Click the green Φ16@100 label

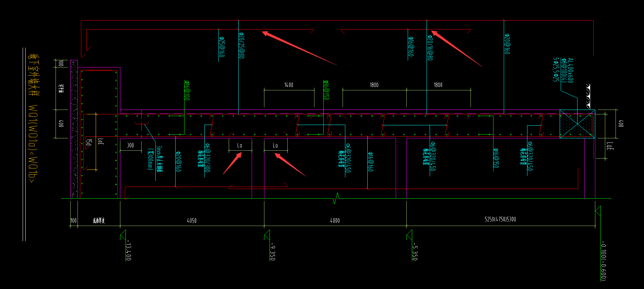tap(187, 90)
